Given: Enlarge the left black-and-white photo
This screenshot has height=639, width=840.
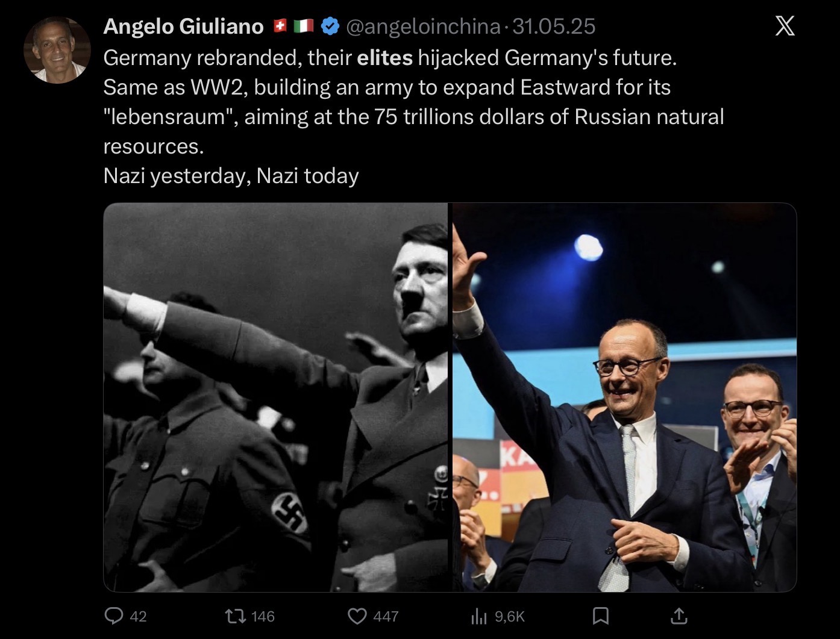Looking at the screenshot, I should pos(276,397).
